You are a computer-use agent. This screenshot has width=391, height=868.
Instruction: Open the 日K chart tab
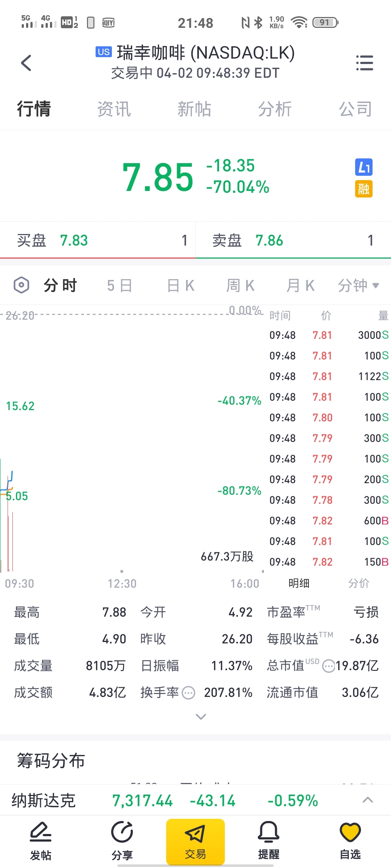(181, 285)
